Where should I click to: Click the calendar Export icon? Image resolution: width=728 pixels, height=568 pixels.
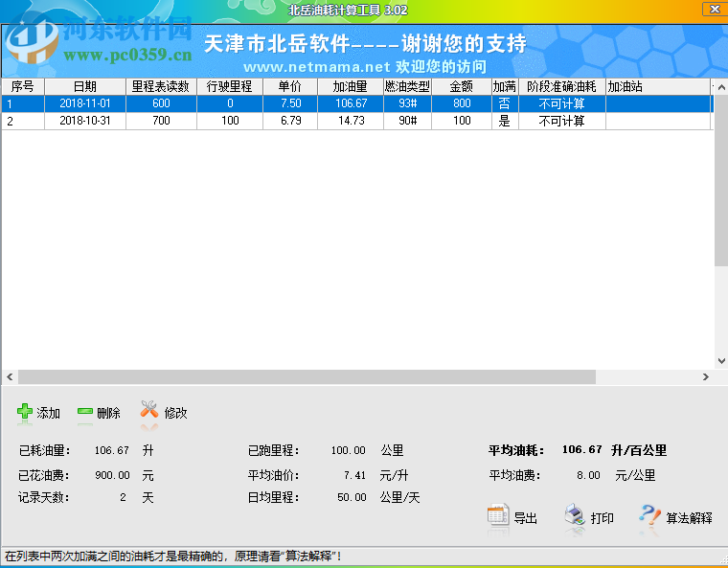[498, 515]
